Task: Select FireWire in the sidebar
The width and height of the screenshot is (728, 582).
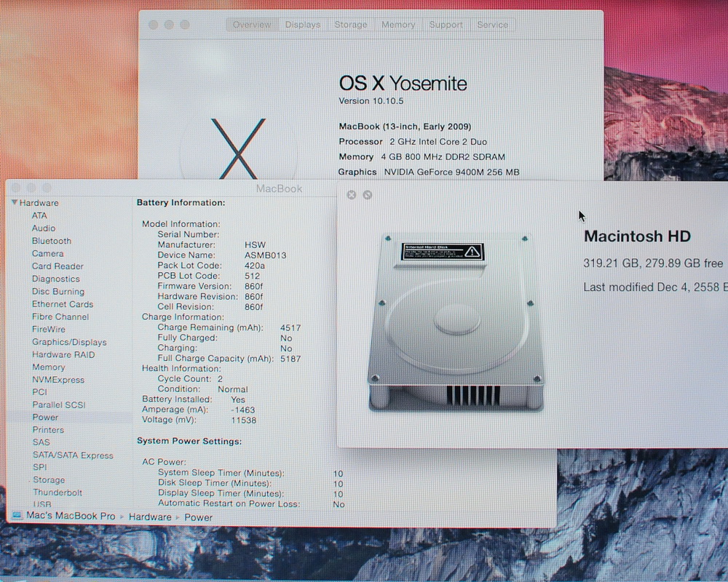Action: pyautogui.click(x=49, y=329)
